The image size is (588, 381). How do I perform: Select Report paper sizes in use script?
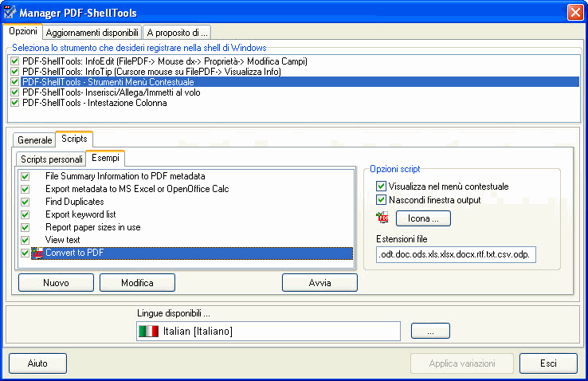[93, 227]
